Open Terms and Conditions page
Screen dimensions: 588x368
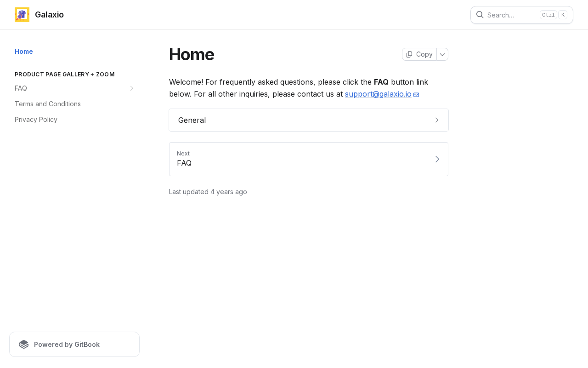click(48, 104)
